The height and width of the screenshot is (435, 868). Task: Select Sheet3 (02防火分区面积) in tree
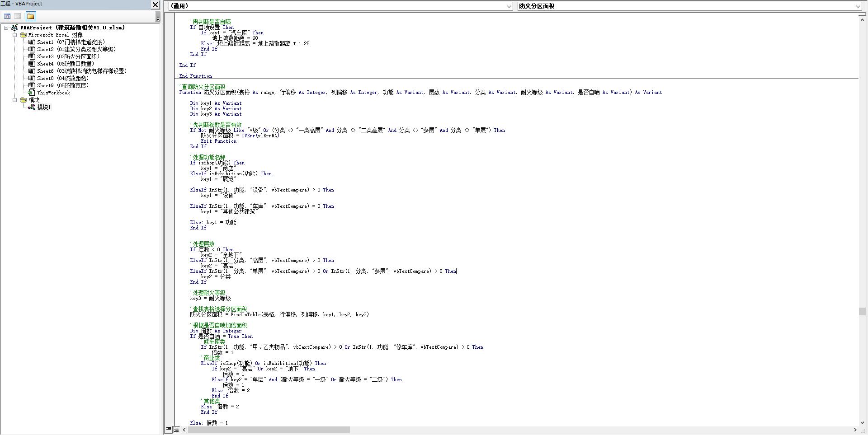coord(68,56)
